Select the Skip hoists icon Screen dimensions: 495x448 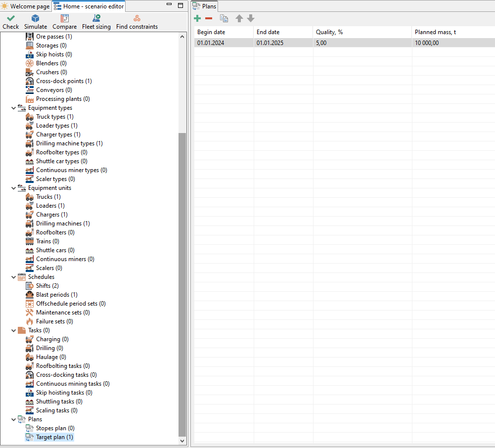[30, 54]
